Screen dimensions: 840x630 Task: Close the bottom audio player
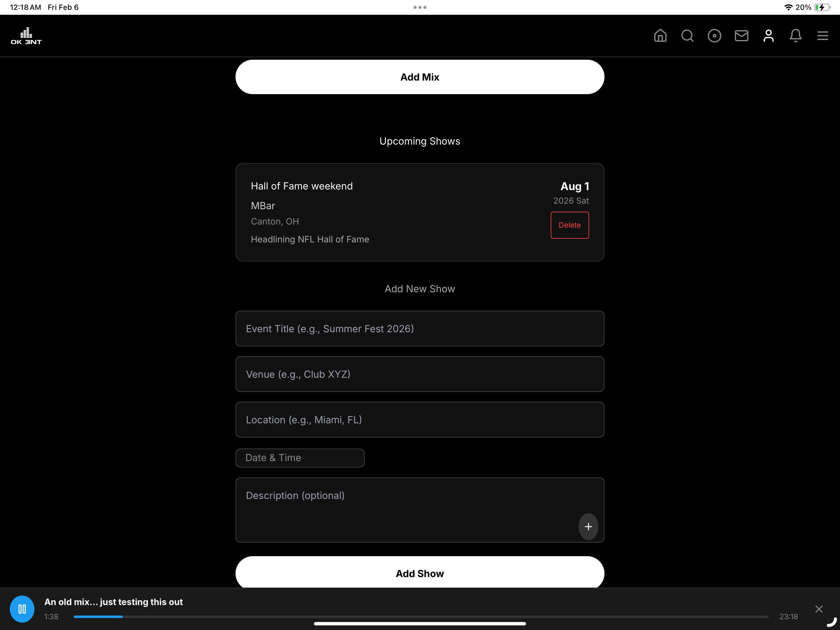pyautogui.click(x=819, y=609)
